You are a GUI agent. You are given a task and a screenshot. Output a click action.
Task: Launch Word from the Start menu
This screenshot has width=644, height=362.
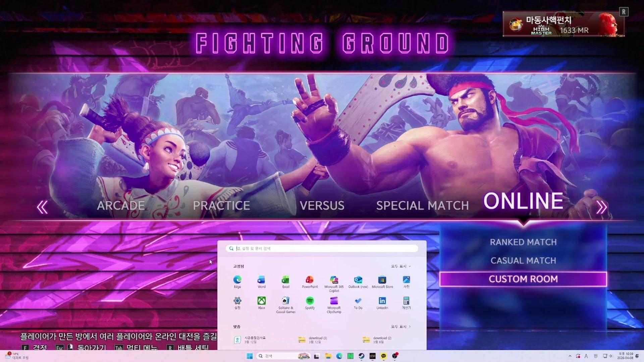[x=261, y=280]
